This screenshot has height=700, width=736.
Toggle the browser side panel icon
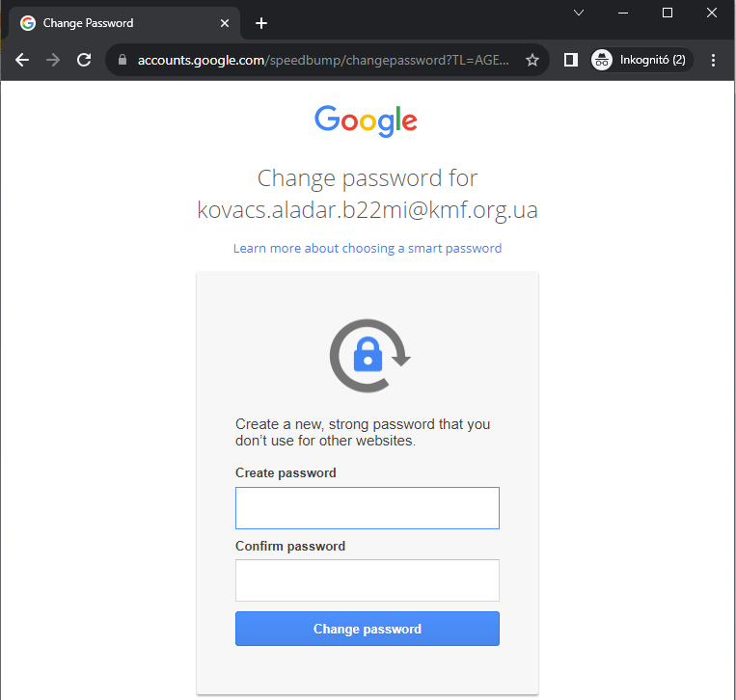(570, 60)
